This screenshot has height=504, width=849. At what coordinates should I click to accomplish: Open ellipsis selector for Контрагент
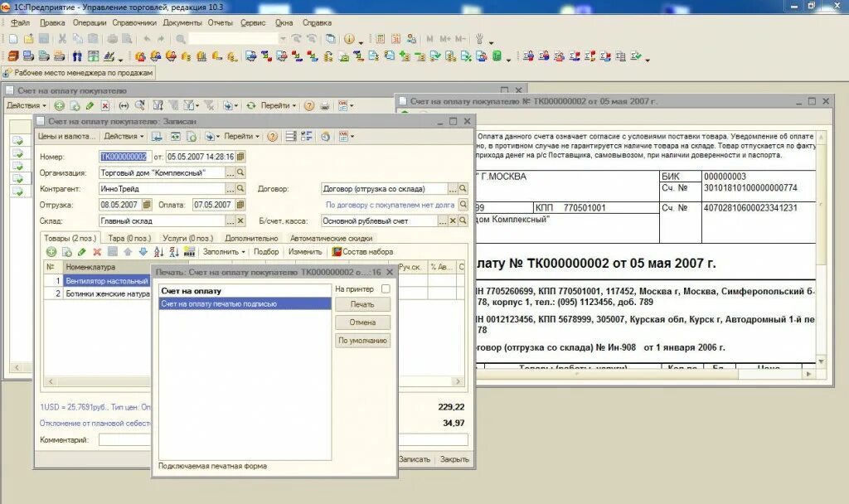point(230,188)
